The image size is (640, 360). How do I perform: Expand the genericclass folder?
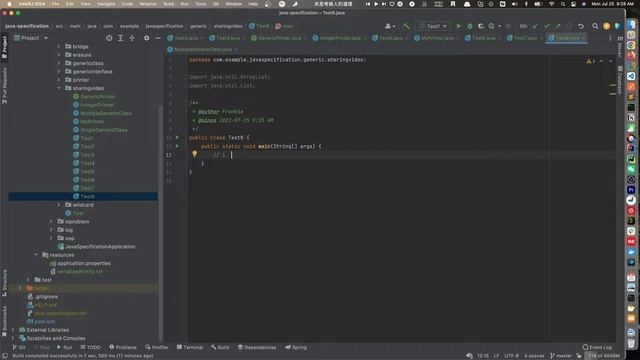tap(59, 63)
